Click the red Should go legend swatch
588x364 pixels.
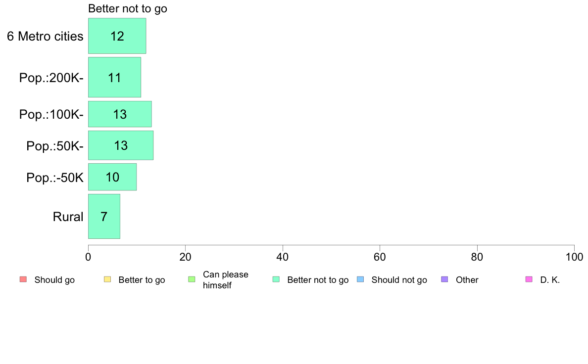click(x=23, y=279)
